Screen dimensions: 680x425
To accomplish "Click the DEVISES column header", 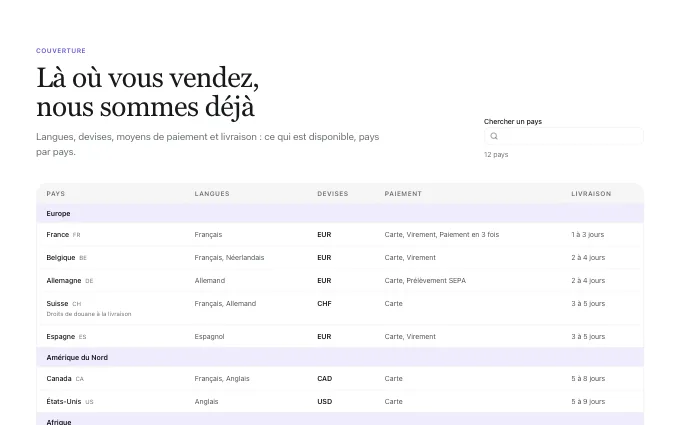I will coord(333,193).
